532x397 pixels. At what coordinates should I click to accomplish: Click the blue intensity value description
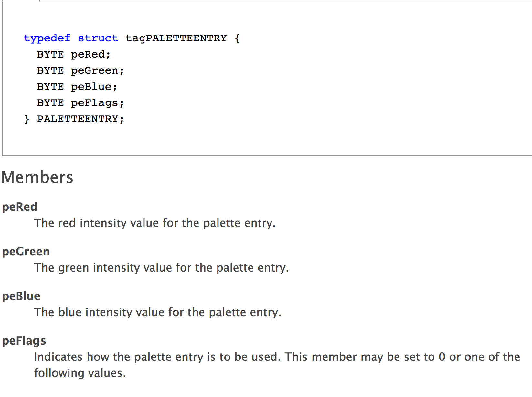point(158,312)
